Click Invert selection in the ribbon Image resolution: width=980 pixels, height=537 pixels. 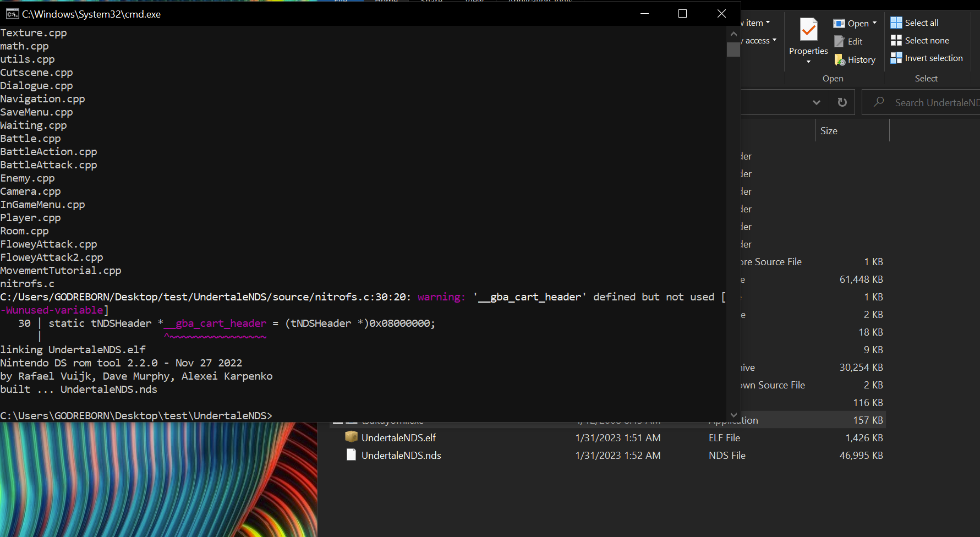(x=927, y=58)
